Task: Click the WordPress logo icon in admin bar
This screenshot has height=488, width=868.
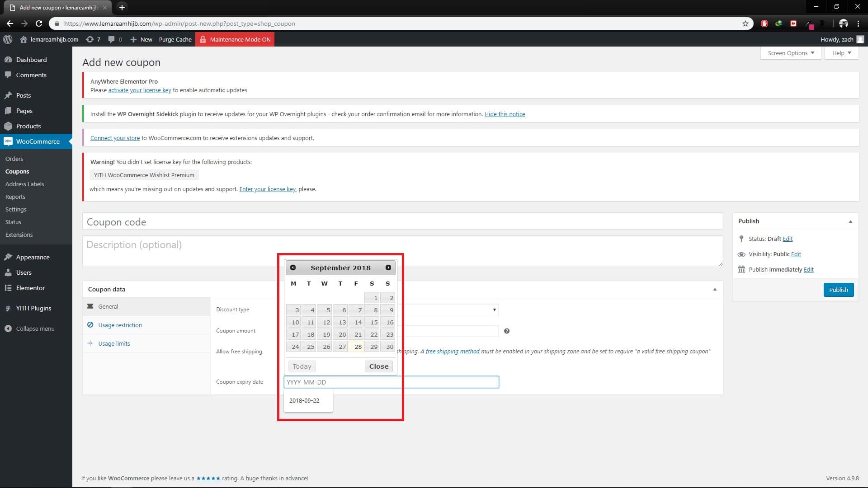Action: 8,39
